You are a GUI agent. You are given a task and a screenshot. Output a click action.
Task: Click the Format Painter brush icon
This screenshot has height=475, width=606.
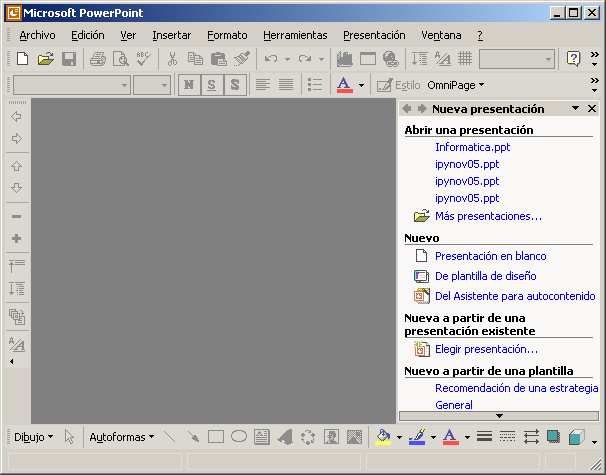pos(241,59)
